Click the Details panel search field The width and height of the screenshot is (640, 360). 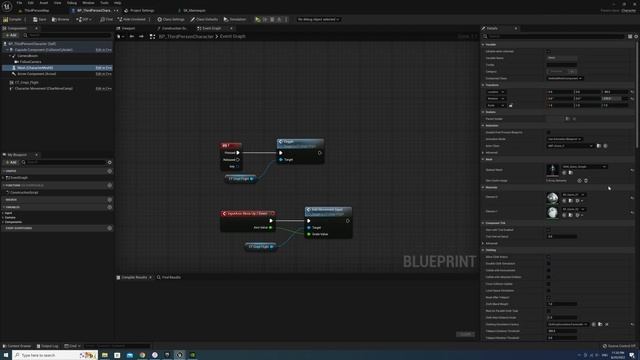(x=554, y=36)
